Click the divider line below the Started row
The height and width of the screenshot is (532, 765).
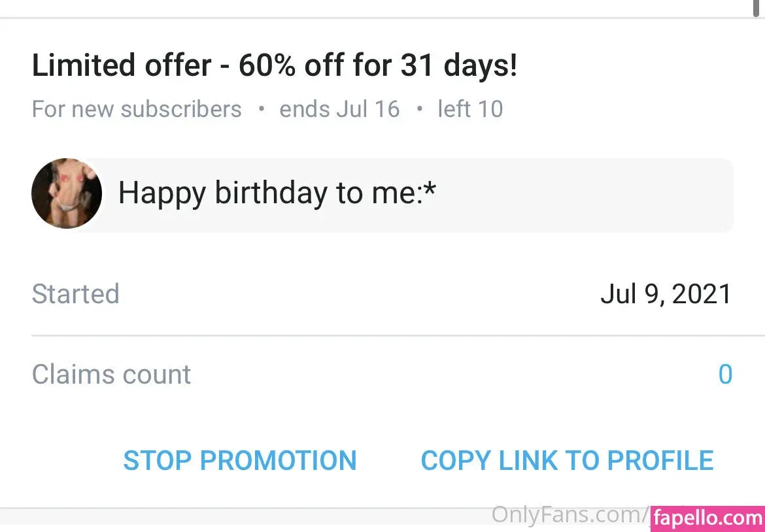[382, 335]
